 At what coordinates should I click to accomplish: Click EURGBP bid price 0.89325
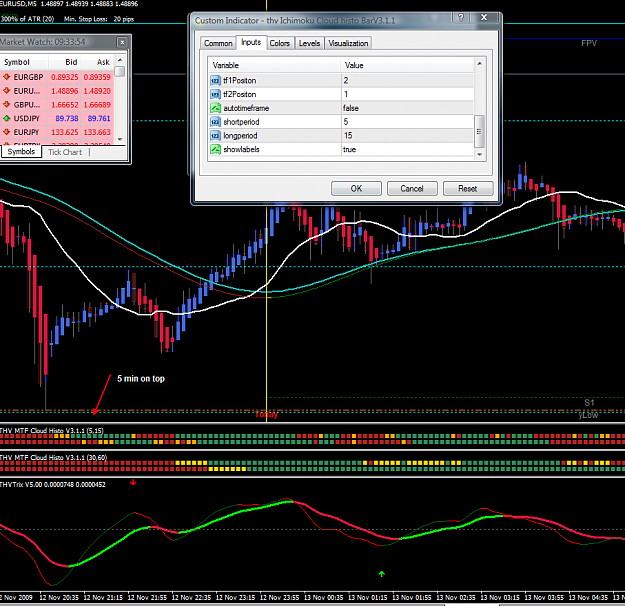[65, 77]
